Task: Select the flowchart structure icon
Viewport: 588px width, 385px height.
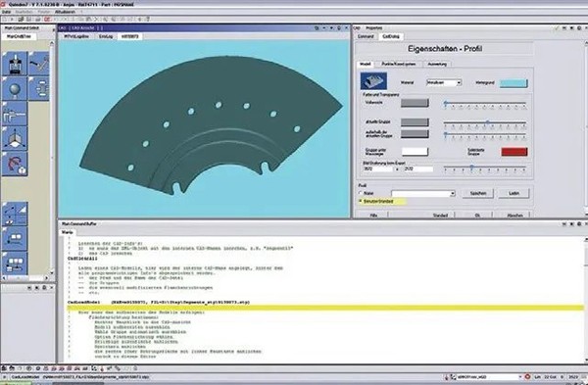Action: click(x=39, y=89)
